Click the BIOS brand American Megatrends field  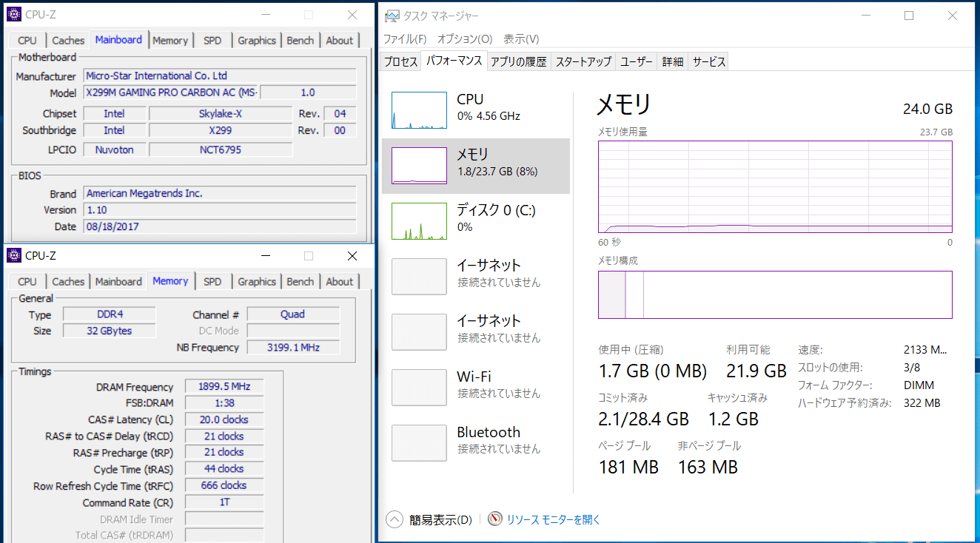[220, 194]
